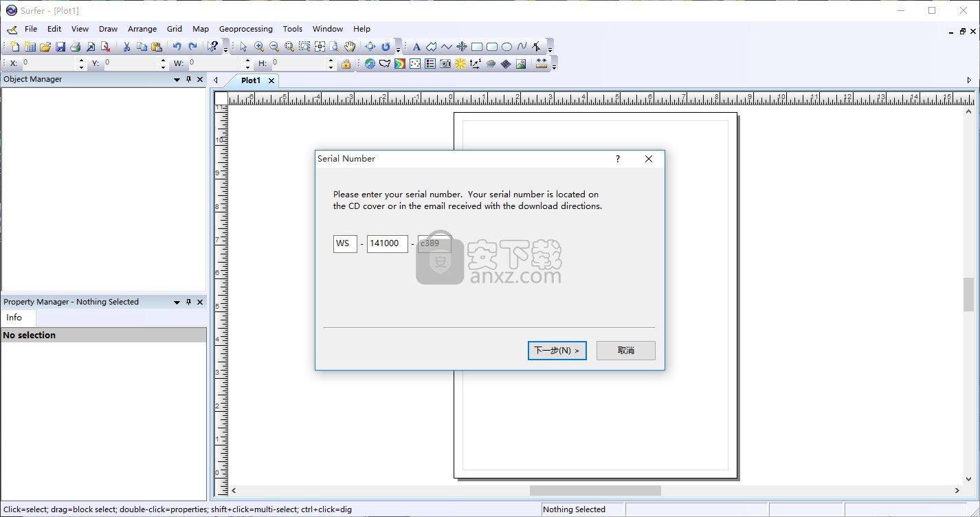Open Property Manager panel dropdown arrow
This screenshot has width=980, height=517.
tap(177, 302)
